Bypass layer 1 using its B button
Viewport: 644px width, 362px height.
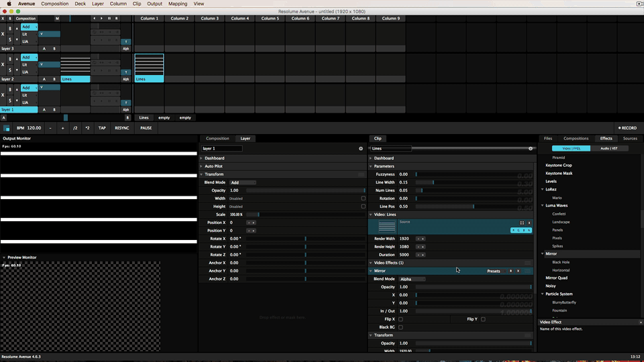[x=10, y=89]
